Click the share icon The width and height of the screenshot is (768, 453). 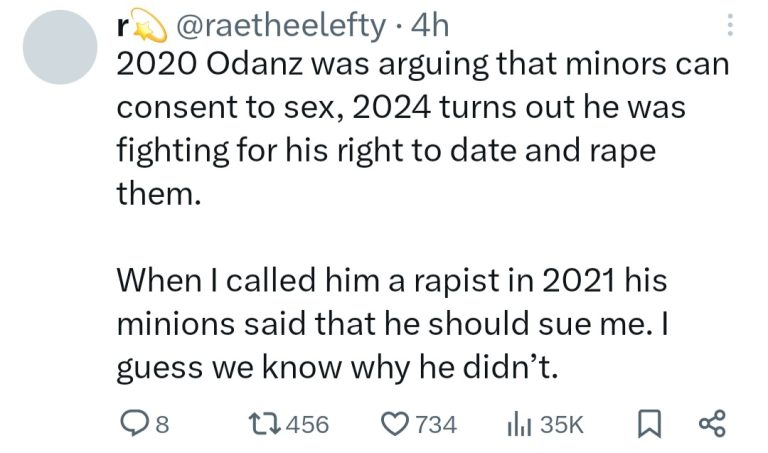point(709,424)
